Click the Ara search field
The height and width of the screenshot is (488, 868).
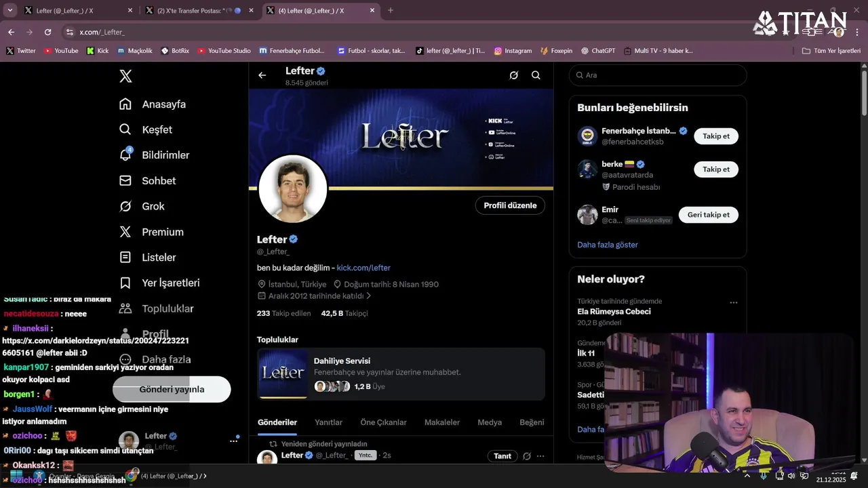tap(658, 75)
